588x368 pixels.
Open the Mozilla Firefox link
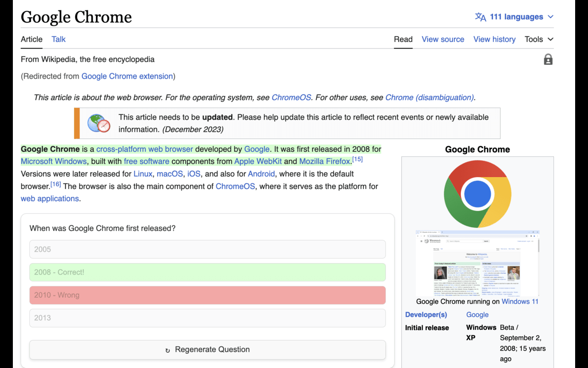324,161
